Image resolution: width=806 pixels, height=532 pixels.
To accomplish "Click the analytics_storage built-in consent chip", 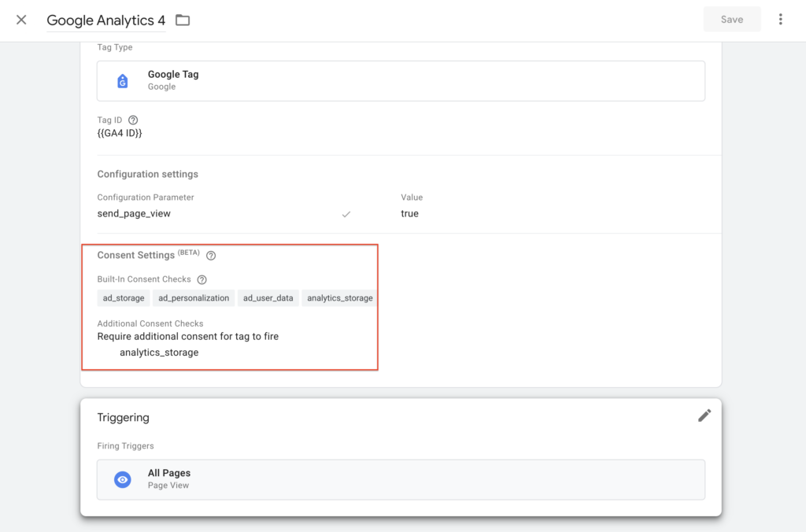I will (340, 298).
